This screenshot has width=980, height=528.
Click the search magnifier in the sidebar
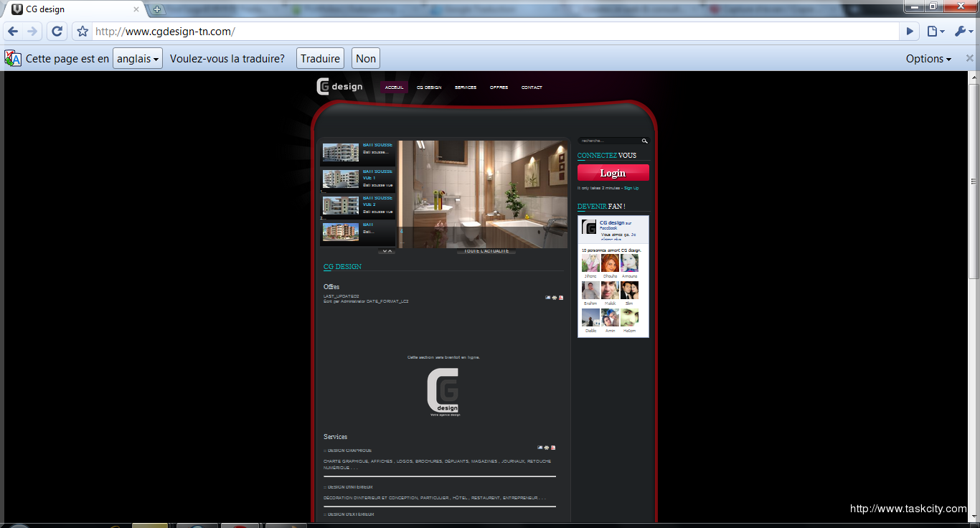click(x=644, y=141)
